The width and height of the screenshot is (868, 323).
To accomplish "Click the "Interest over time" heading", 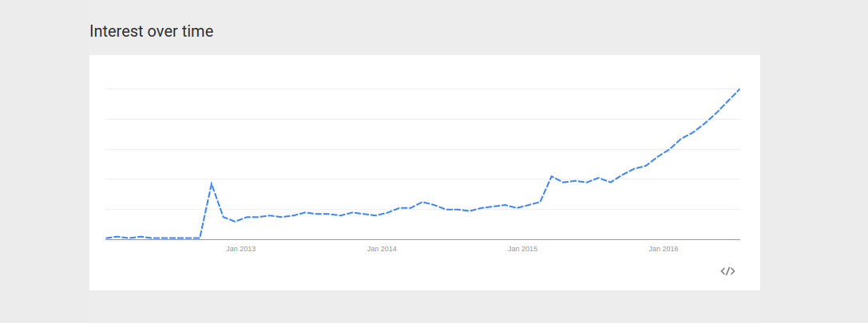I will click(x=151, y=32).
